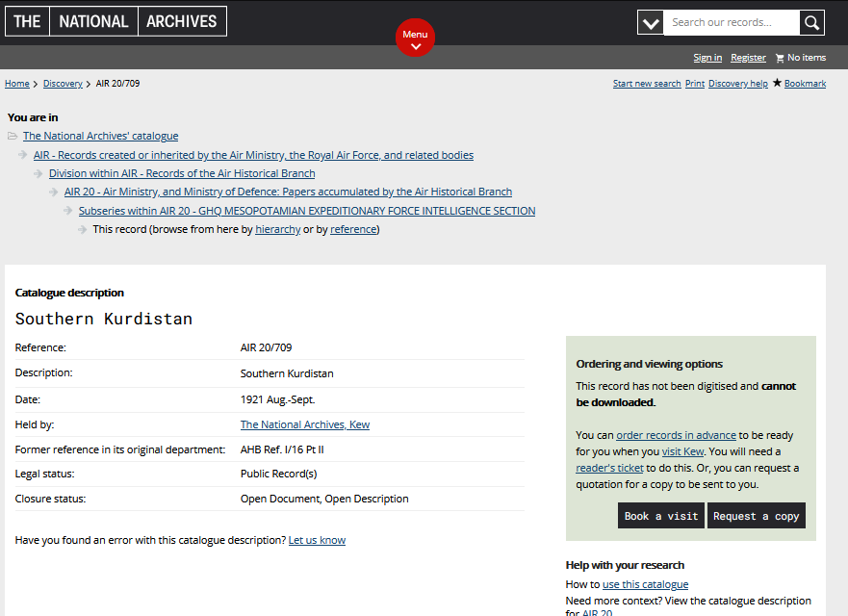
Task: Focus the Search our records field
Action: [x=732, y=23]
